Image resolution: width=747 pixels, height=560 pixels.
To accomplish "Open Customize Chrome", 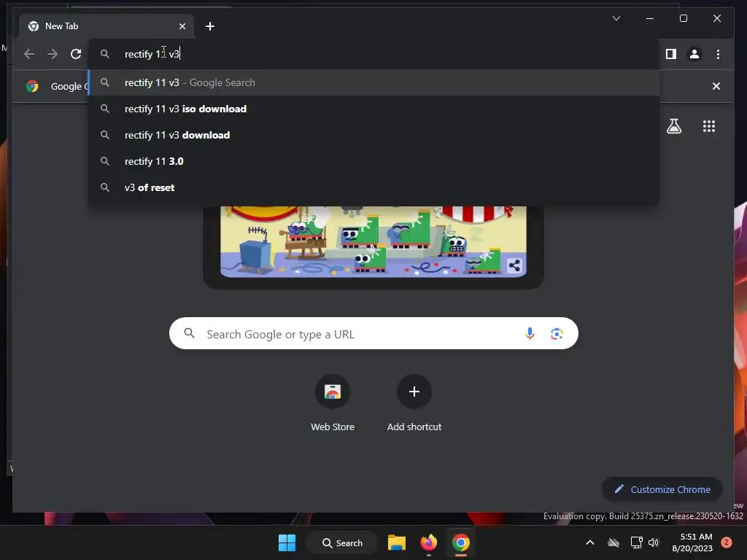I will (x=662, y=489).
